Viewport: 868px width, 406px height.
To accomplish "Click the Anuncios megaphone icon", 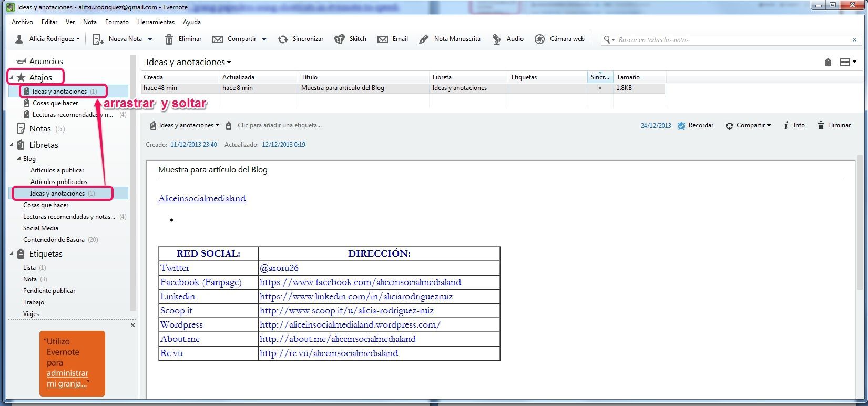I will [21, 62].
